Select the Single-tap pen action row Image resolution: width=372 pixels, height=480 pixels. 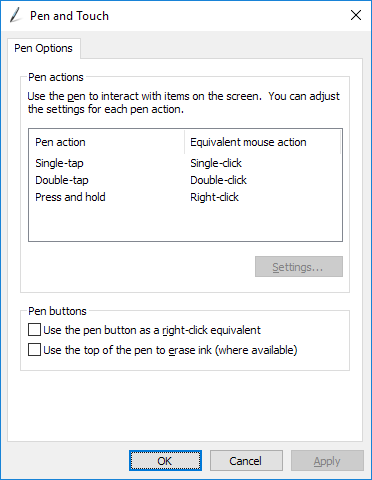click(185, 163)
